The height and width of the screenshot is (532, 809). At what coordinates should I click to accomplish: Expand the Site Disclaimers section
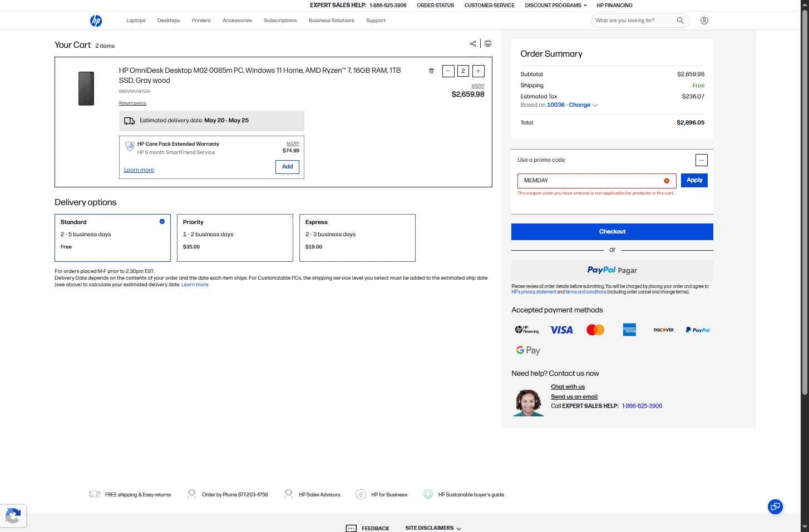click(433, 528)
